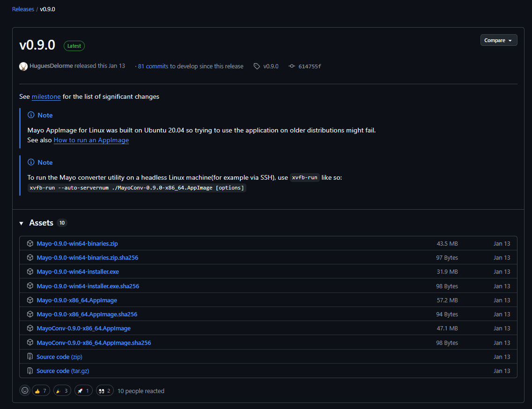
Task: Click the Assets count badge 10
Action: (62, 223)
